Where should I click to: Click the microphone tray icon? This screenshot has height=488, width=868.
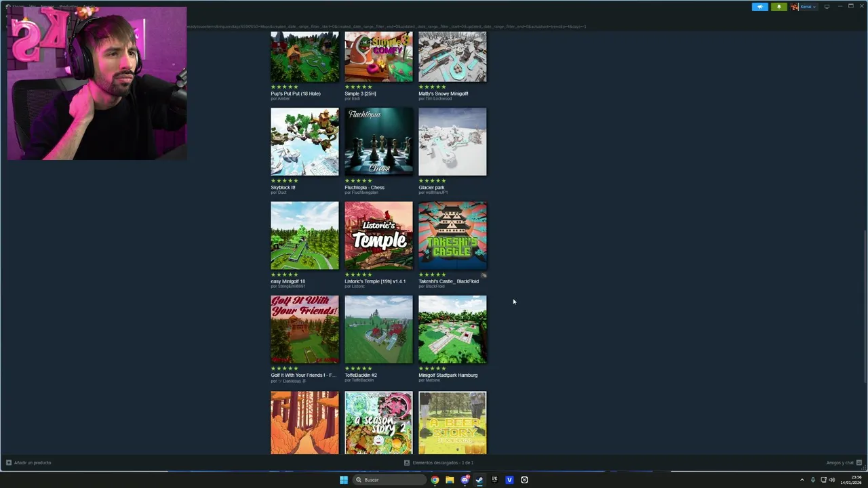[813, 480]
